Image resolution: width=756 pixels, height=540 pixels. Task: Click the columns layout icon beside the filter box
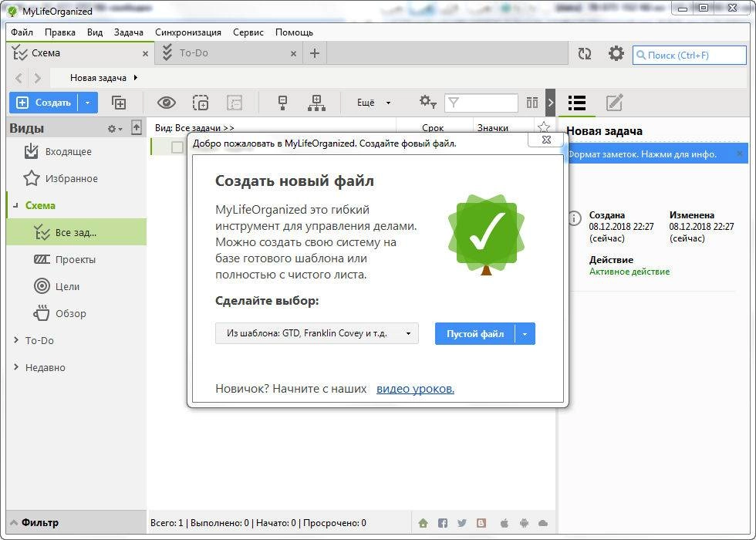tap(532, 102)
